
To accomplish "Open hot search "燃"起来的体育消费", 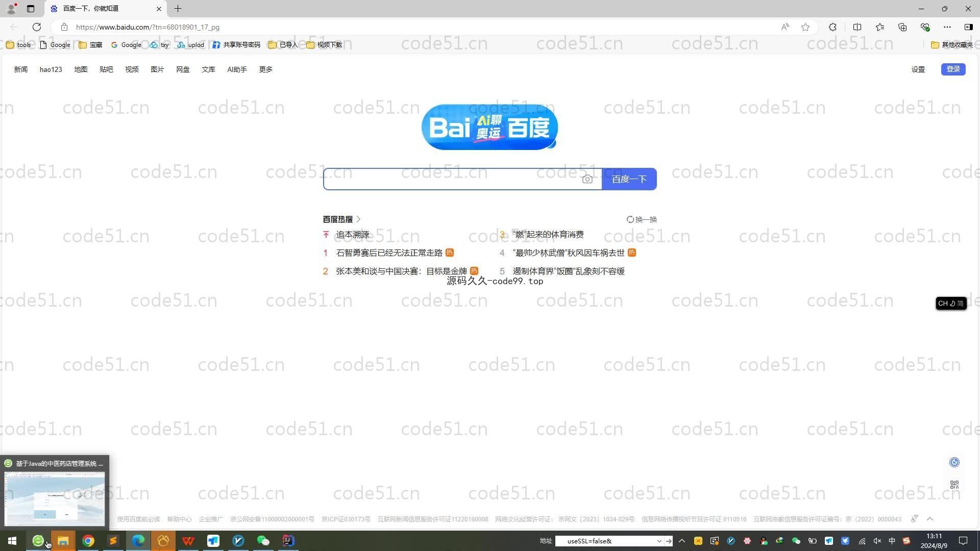I will click(548, 235).
